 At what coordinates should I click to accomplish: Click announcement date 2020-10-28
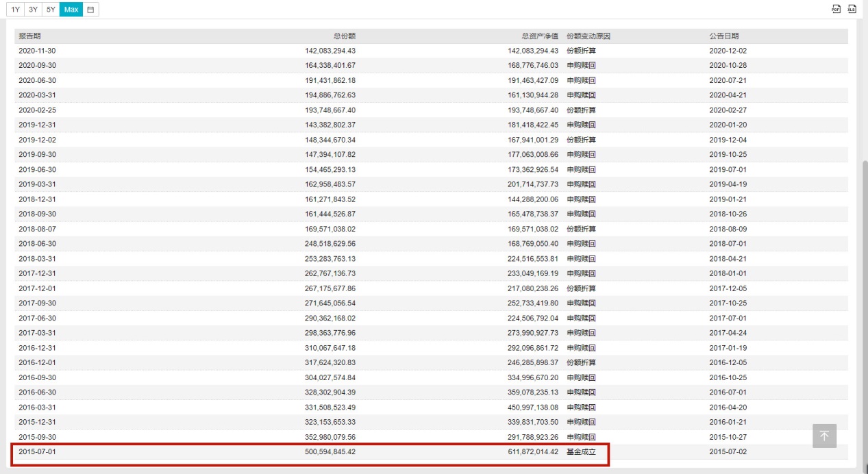(728, 66)
